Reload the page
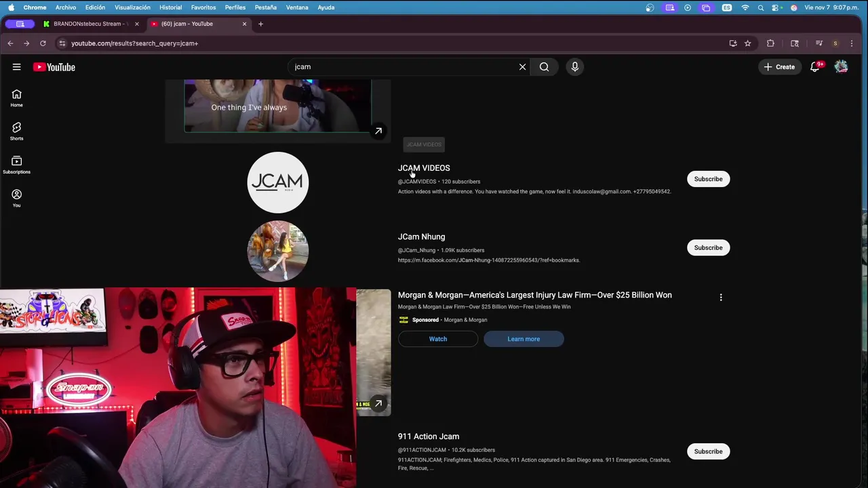 [x=43, y=43]
